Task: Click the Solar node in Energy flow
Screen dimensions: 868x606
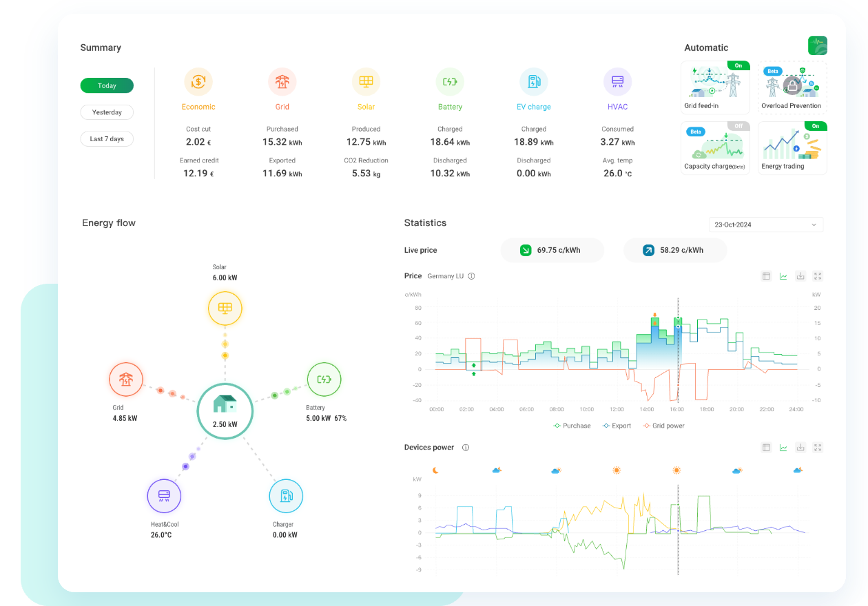Action: point(225,308)
